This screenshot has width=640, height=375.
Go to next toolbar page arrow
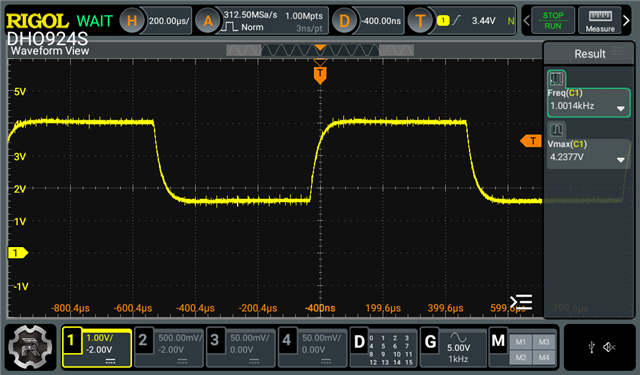click(x=627, y=20)
